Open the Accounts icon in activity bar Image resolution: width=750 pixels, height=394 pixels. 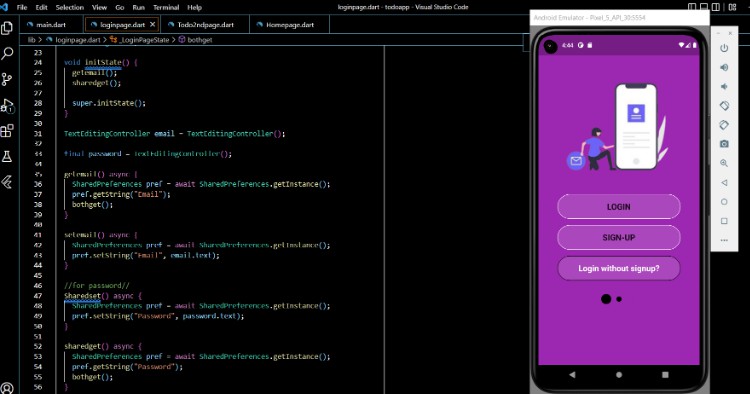pos(7,388)
